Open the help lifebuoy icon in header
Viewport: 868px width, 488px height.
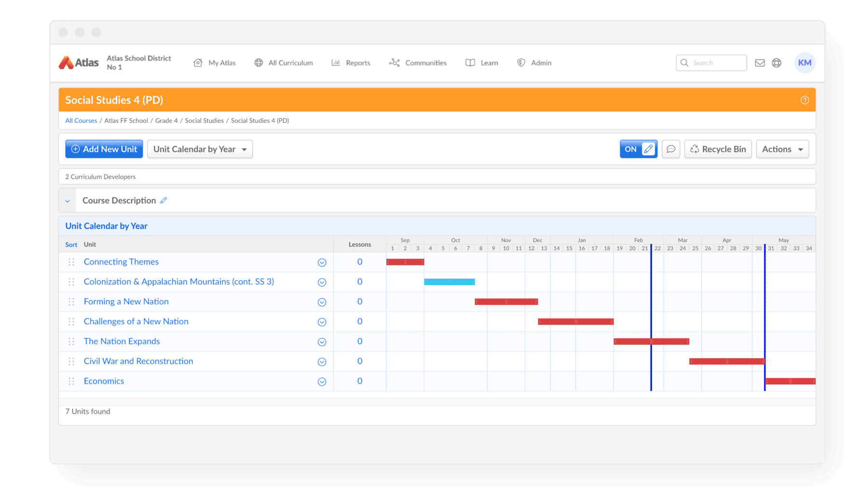[776, 63]
